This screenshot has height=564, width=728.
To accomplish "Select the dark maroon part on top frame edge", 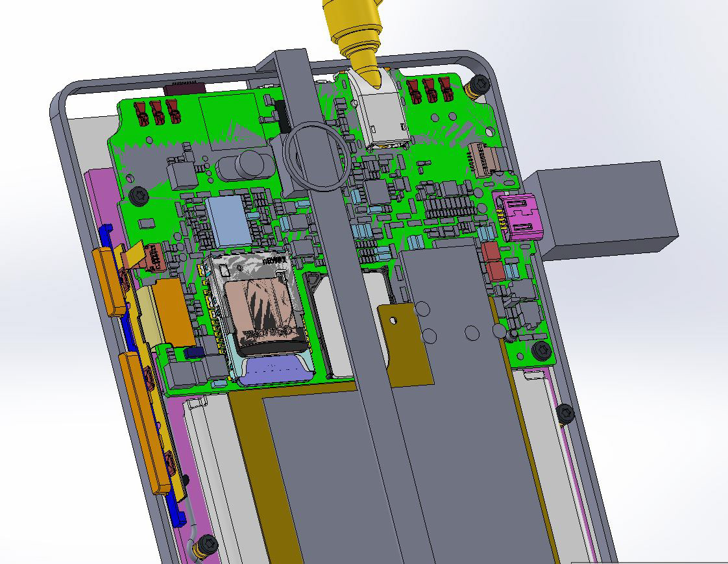I will pos(185,88).
